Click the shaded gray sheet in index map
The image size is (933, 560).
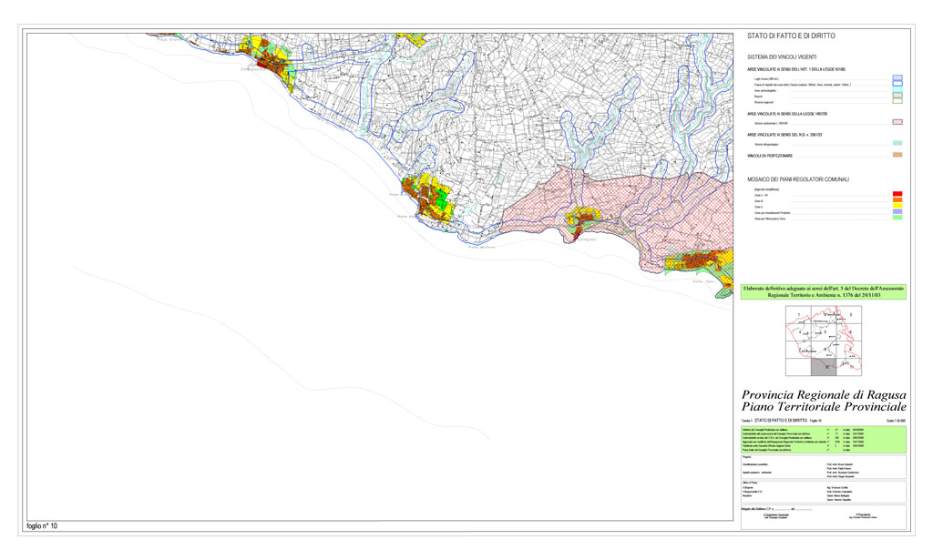824,366
